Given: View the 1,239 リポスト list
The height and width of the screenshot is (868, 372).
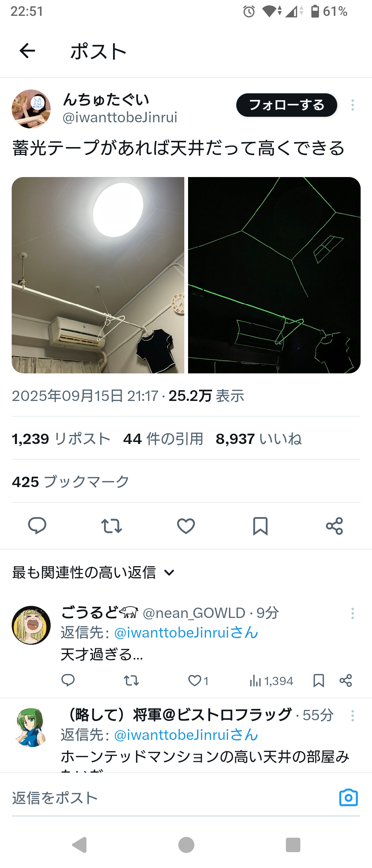Looking at the screenshot, I should [x=61, y=439].
